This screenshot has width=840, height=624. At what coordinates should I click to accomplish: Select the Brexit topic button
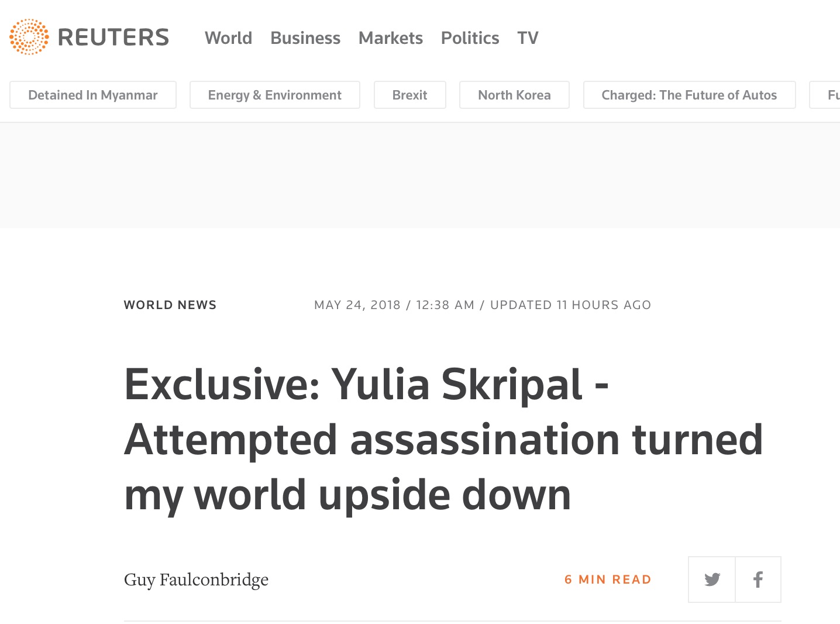tap(410, 95)
